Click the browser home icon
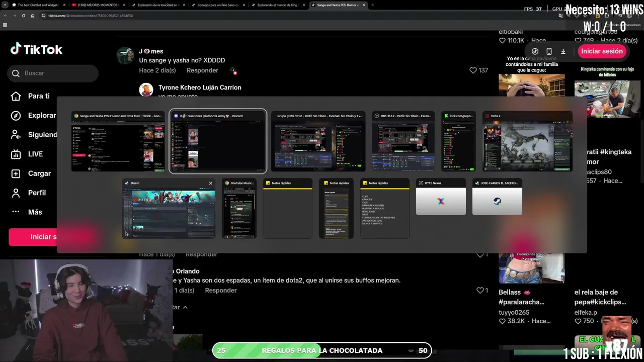Viewport: 644px width, 362px height. tap(33, 16)
